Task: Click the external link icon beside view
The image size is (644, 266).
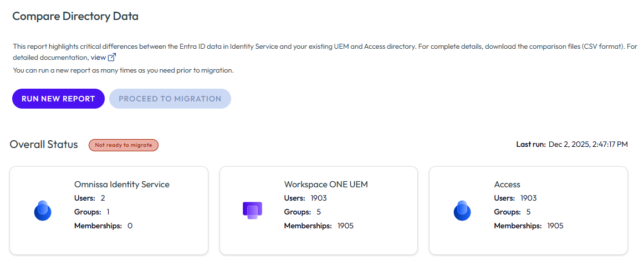Action: click(112, 57)
